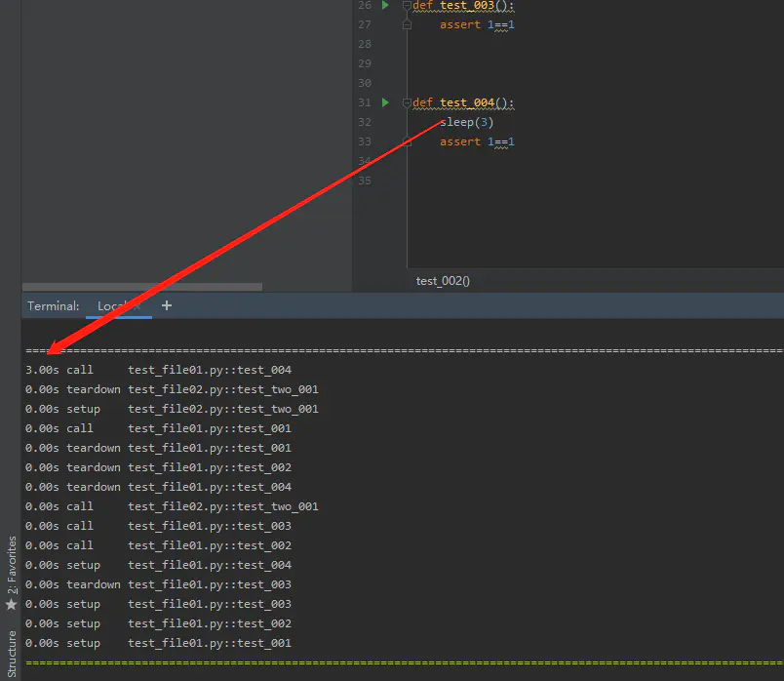Run test_003 using green gutter arrow
This screenshot has width=784, height=681.
pos(385,5)
